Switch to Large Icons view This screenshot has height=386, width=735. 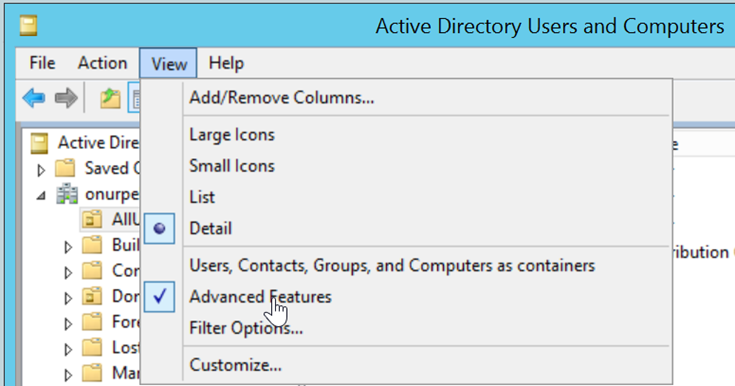tap(406, 135)
